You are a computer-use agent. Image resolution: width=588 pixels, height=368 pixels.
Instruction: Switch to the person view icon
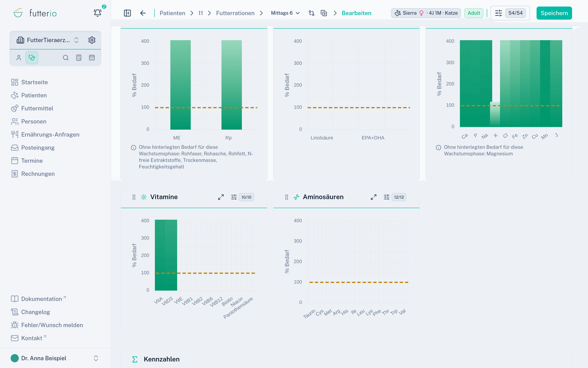19,58
